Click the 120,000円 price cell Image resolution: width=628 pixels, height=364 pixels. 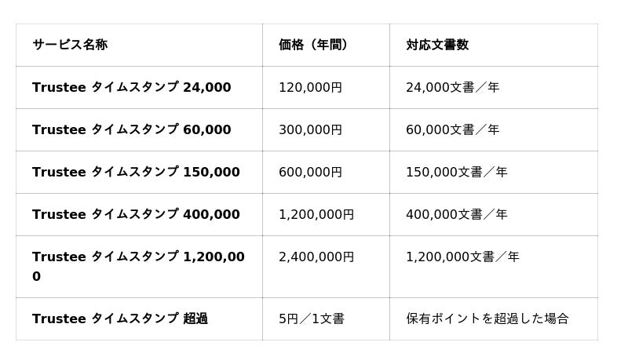pyautogui.click(x=310, y=87)
